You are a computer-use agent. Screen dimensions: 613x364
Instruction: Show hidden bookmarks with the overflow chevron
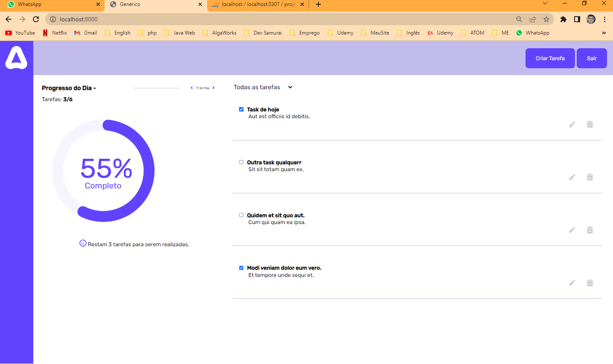point(604,33)
